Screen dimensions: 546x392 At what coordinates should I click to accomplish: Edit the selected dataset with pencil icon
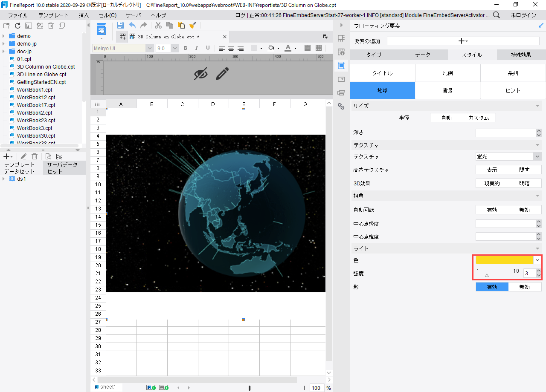point(23,156)
